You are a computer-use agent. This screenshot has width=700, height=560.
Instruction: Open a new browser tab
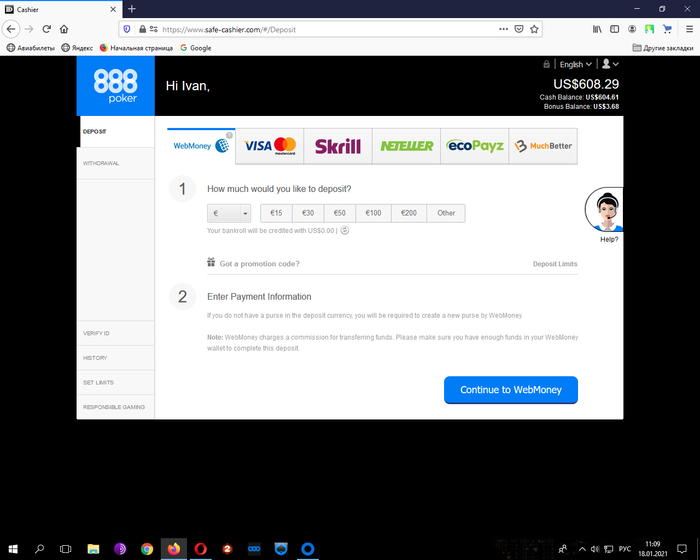[x=132, y=9]
